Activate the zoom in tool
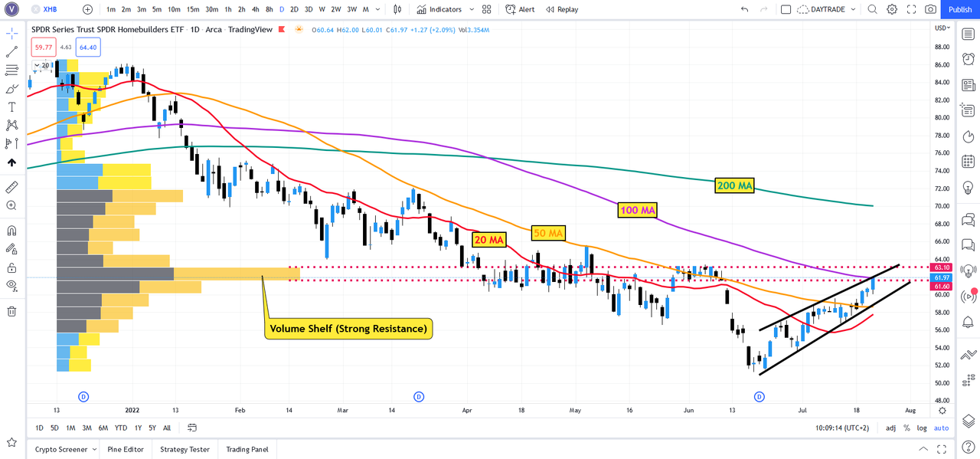This screenshot has width=980, height=459. (x=11, y=205)
